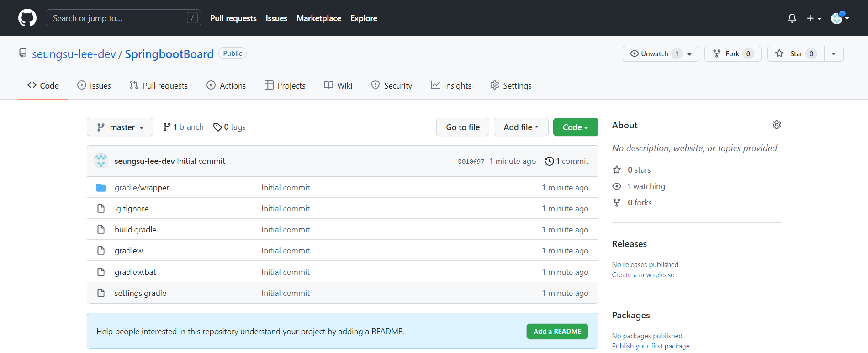
Task: Switch to the Issues tab
Action: coord(94,85)
